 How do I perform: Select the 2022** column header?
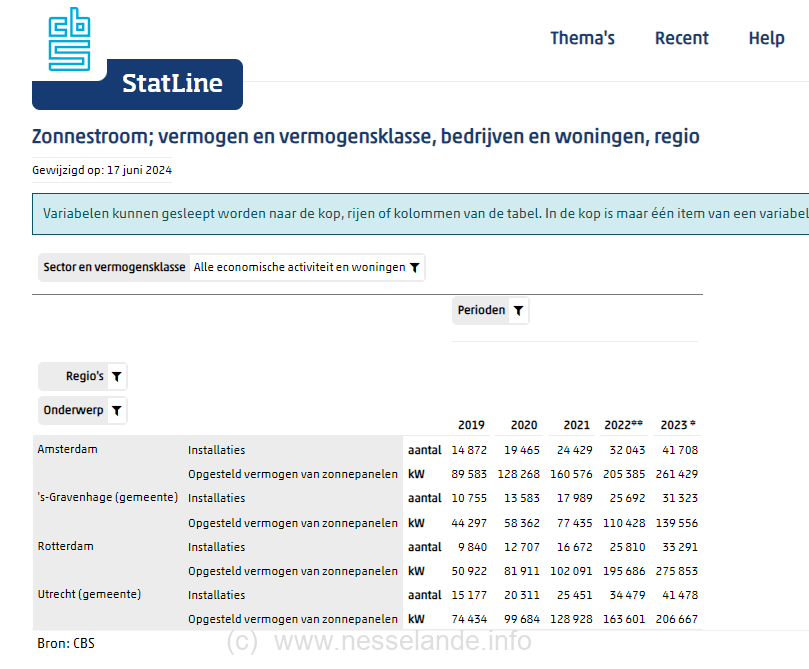pos(623,425)
